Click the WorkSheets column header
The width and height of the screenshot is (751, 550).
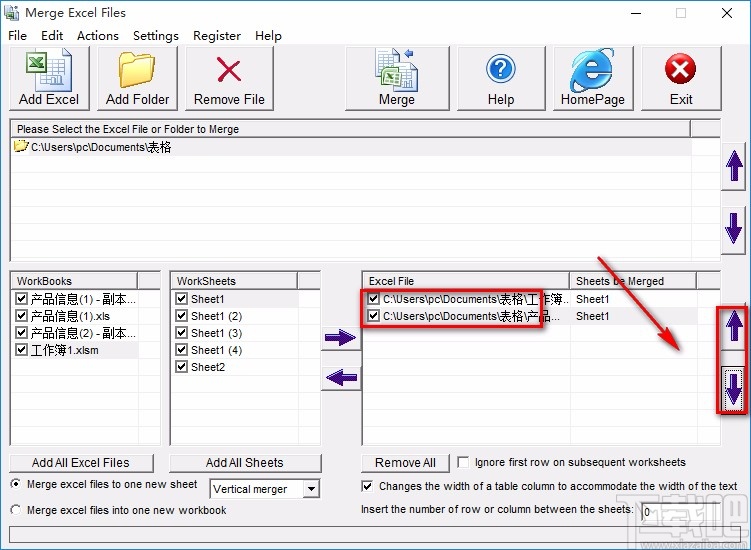[x=234, y=281]
